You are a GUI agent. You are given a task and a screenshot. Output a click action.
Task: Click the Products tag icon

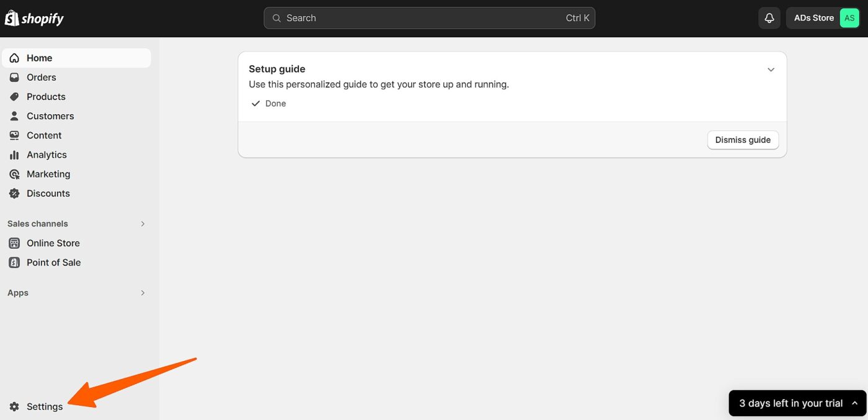(14, 96)
